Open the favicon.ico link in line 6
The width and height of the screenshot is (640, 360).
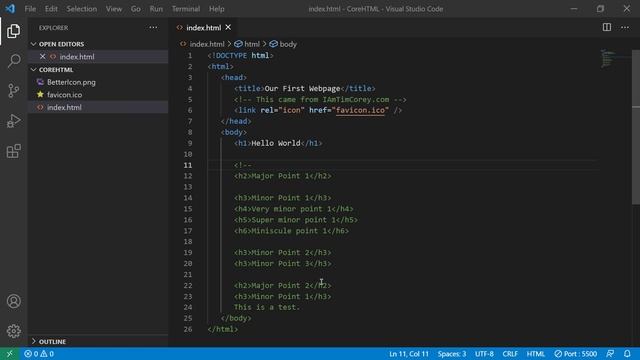click(360, 110)
